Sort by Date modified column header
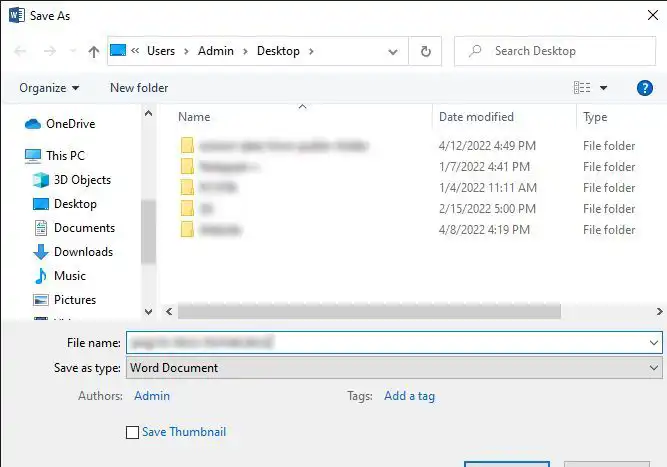667x467 pixels. (476, 117)
